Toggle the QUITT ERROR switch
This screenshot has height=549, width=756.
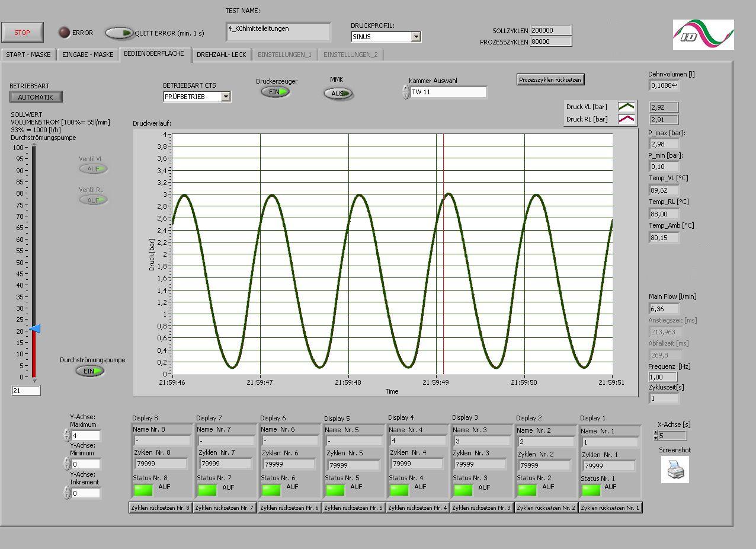coord(119,33)
